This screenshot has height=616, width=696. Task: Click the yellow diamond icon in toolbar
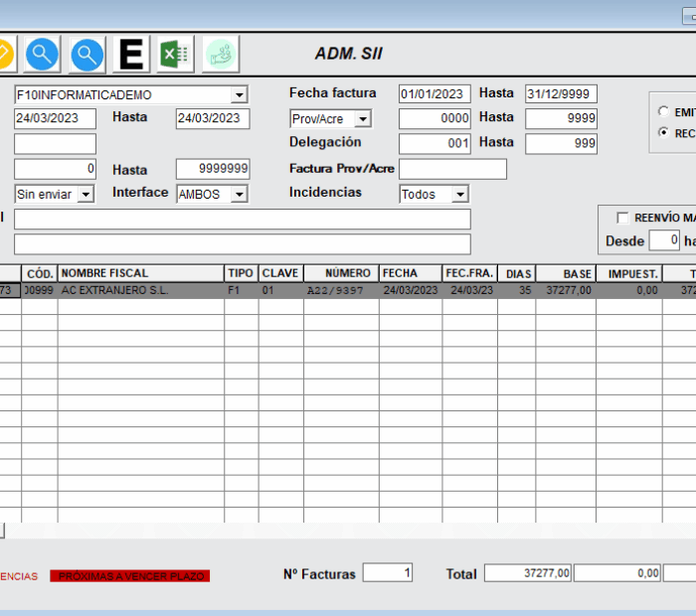tap(5, 54)
